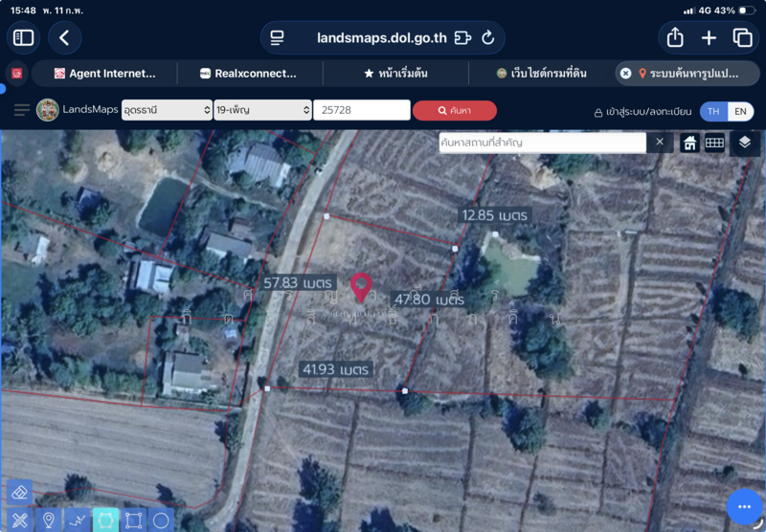The image size is (766, 532).
Task: Switch language to EN
Action: pos(740,111)
